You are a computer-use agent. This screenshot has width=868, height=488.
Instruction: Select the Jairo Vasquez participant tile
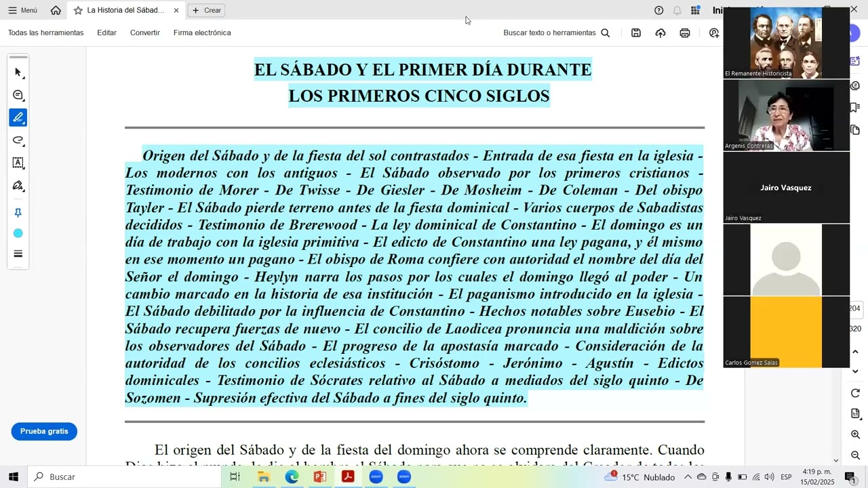pyautogui.click(x=786, y=188)
